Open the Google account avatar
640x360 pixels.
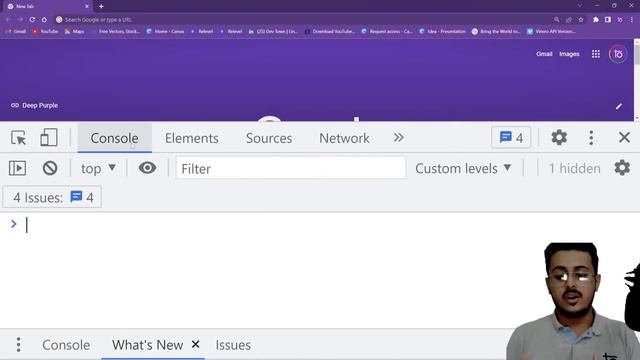[x=618, y=54]
